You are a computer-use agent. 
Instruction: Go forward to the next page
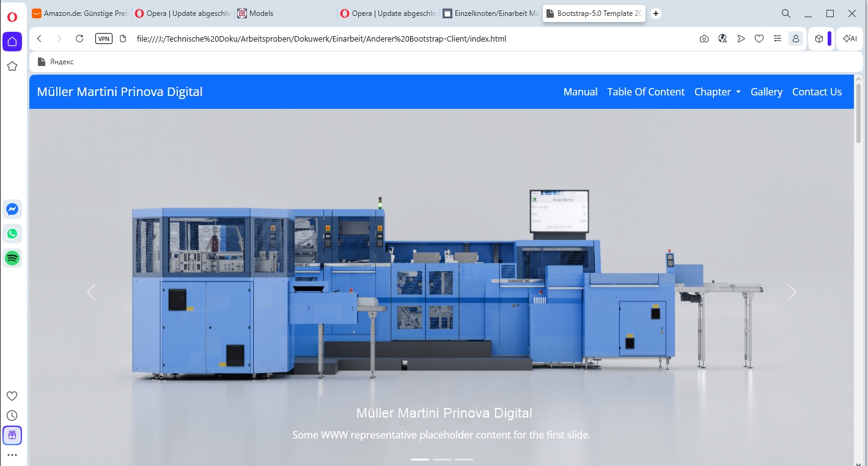[59, 39]
